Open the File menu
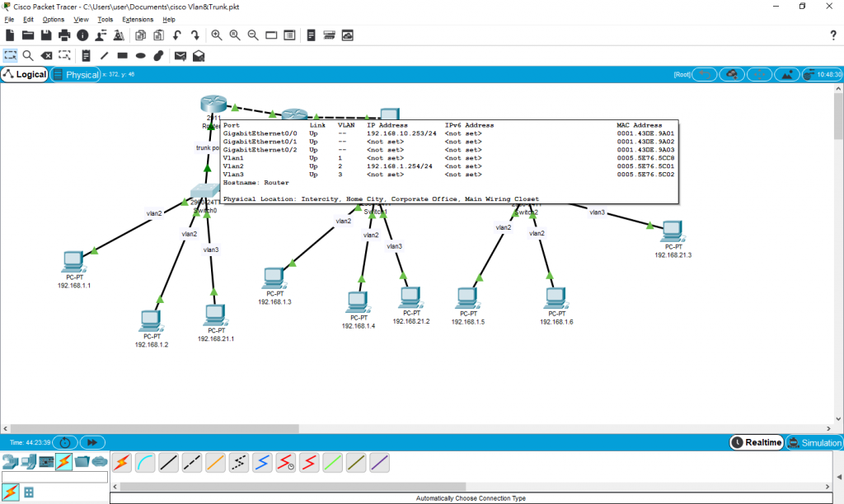Screen dimensions: 844x504 pos(9,20)
